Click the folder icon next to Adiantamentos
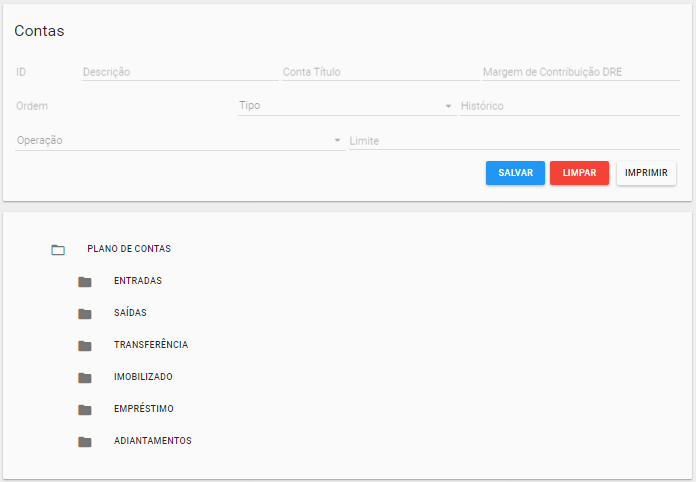 [x=85, y=442]
